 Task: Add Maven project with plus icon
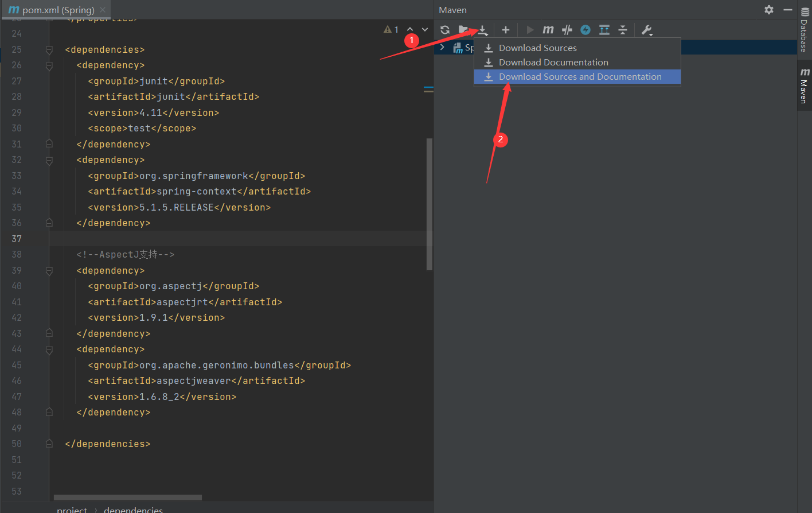(x=505, y=30)
